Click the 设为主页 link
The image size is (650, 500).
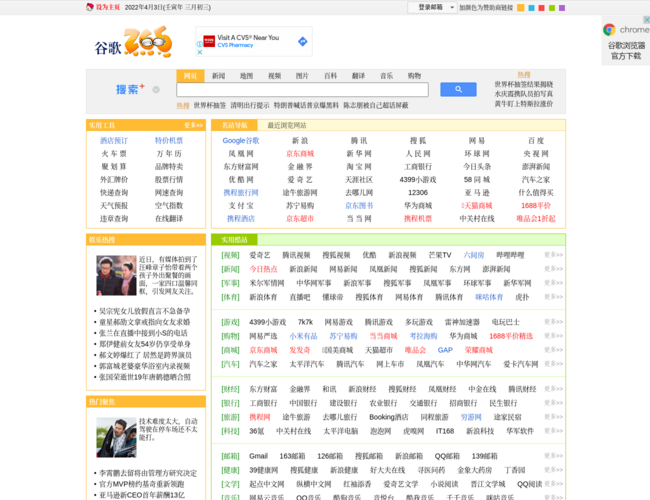click(x=108, y=7)
